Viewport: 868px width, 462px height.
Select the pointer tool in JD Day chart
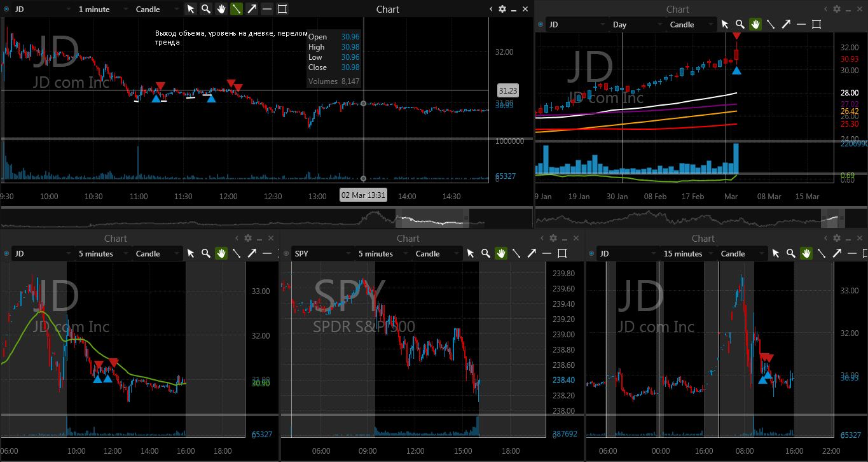tap(725, 24)
